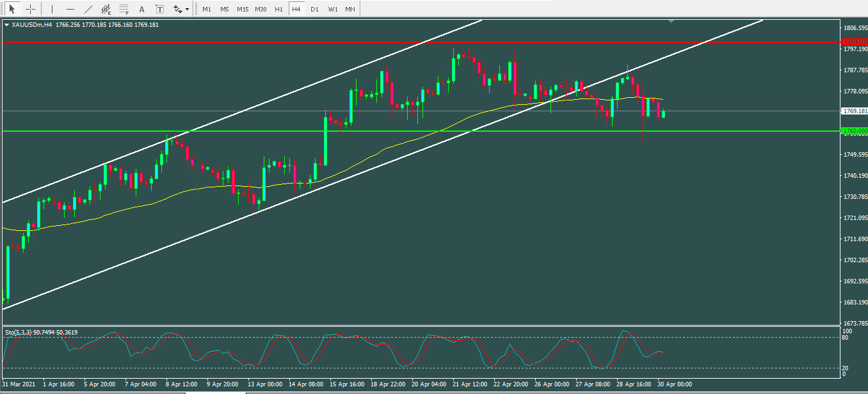Select the equidistant channel tool
This screenshot has width=868, height=394.
[106, 10]
